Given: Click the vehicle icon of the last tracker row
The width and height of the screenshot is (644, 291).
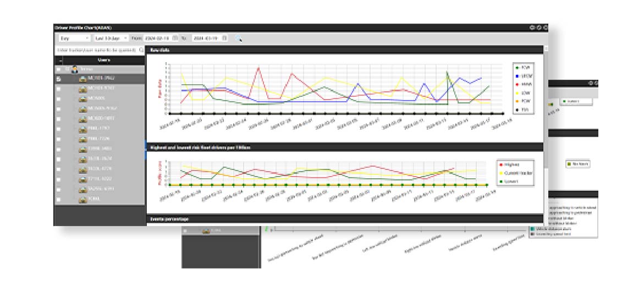Looking at the screenshot, I should tap(82, 199).
